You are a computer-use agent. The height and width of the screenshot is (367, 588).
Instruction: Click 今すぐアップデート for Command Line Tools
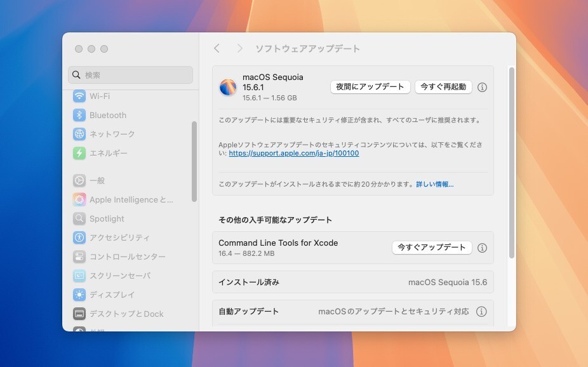[x=432, y=248]
